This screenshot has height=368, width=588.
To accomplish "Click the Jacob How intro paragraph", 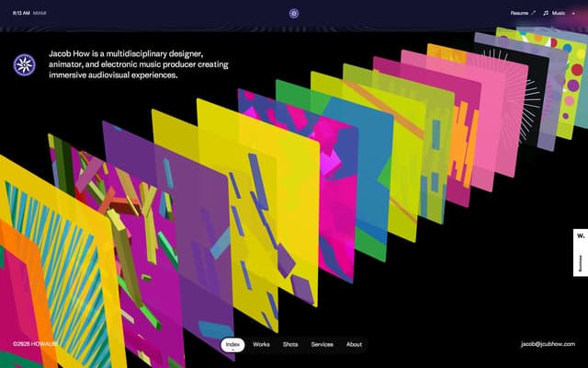I will pos(139,64).
